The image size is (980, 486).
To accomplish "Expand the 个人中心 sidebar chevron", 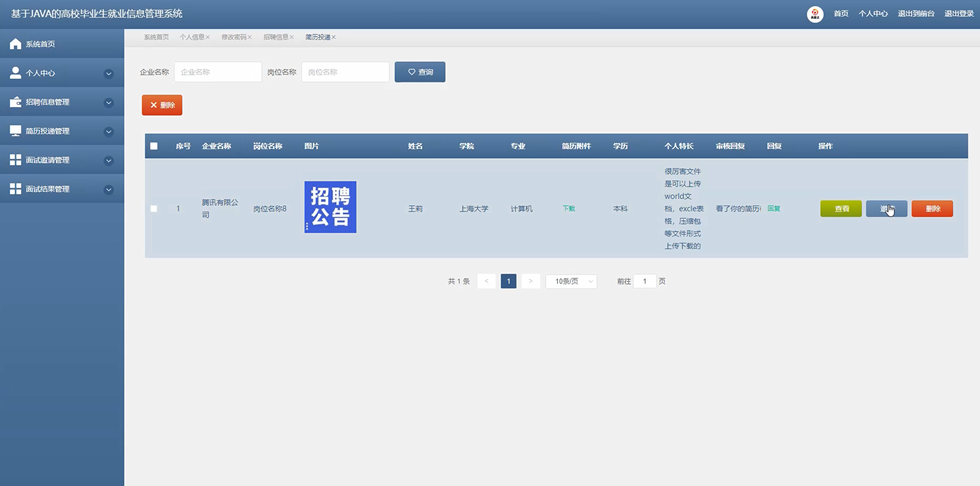I will click(109, 73).
